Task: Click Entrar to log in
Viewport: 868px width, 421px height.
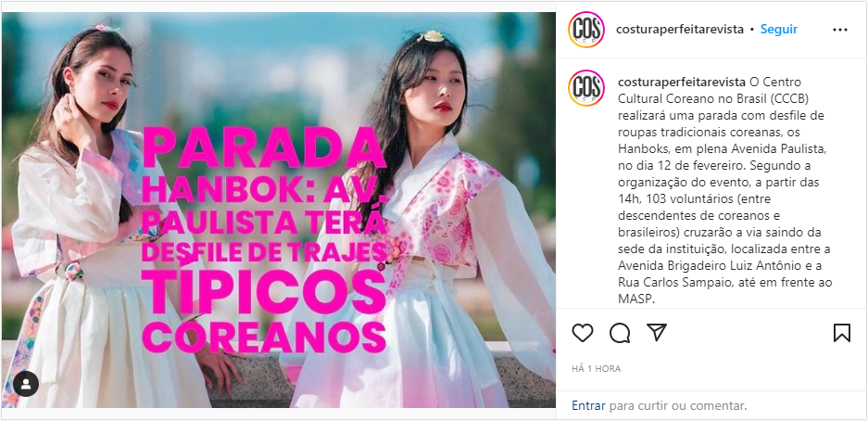Action: [589, 405]
